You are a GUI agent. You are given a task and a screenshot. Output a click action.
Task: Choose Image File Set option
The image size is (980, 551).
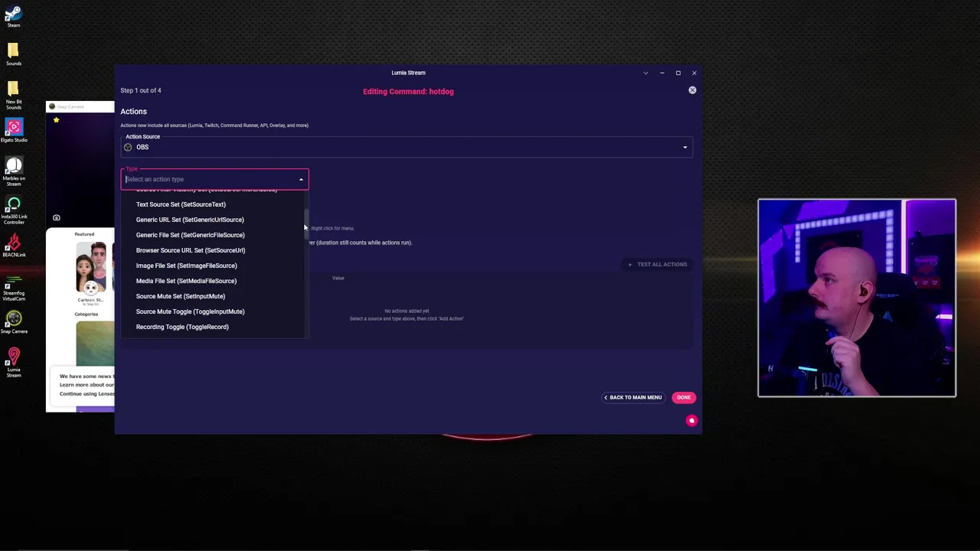click(186, 266)
